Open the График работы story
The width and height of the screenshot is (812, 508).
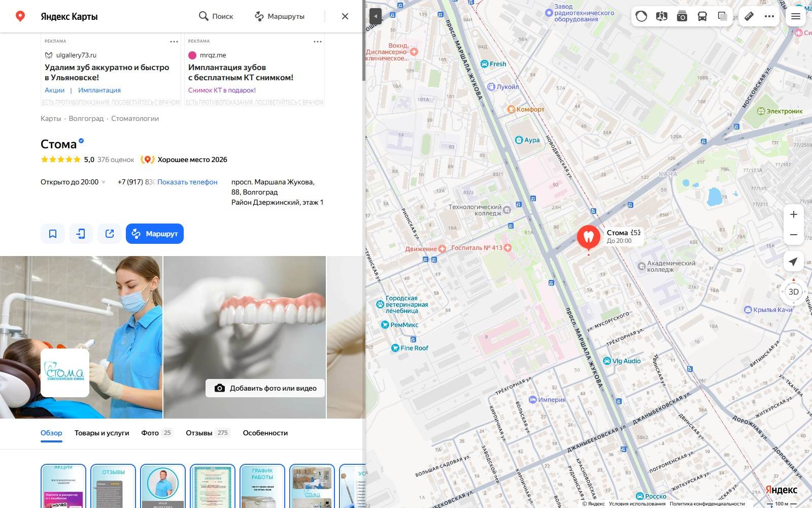(x=262, y=486)
